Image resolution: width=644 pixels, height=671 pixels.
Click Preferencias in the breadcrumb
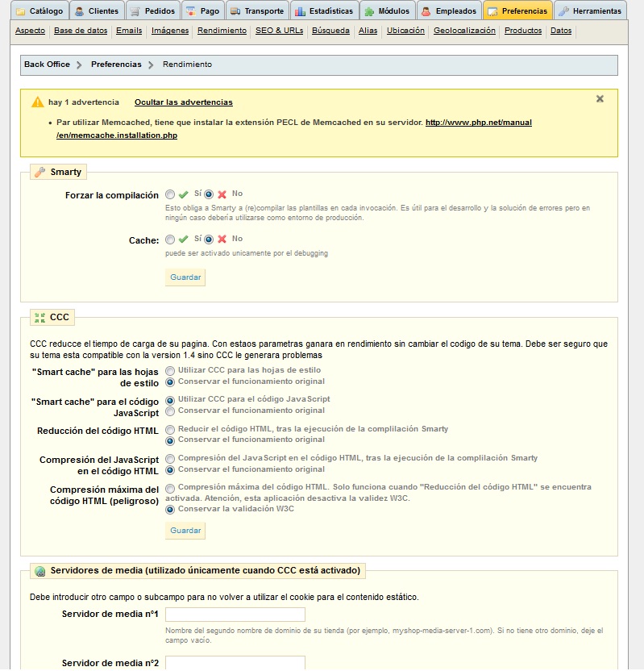point(116,65)
